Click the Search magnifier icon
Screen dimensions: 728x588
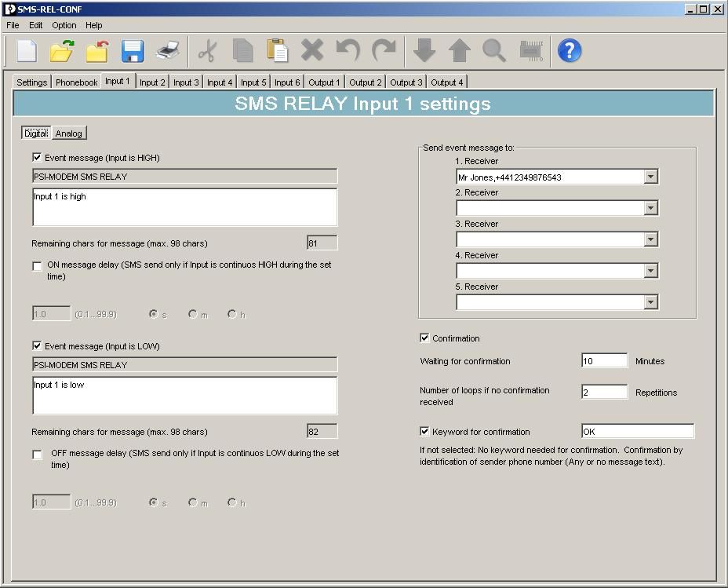[x=494, y=50]
